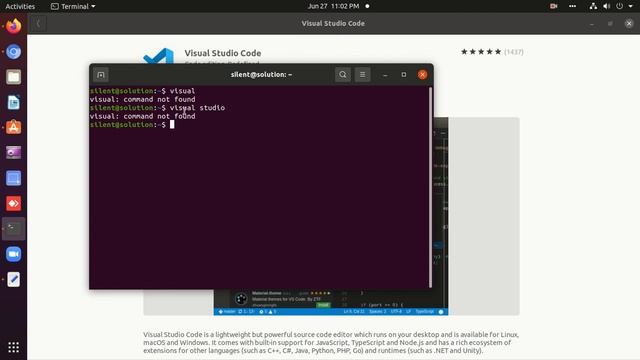
Task: Click the three-dots tray indicator
Action: (x=573, y=6)
